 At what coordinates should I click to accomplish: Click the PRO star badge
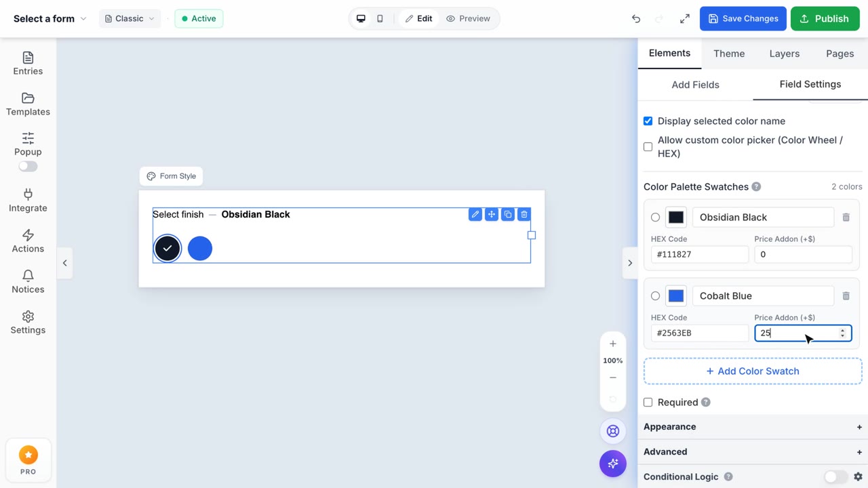(28, 460)
